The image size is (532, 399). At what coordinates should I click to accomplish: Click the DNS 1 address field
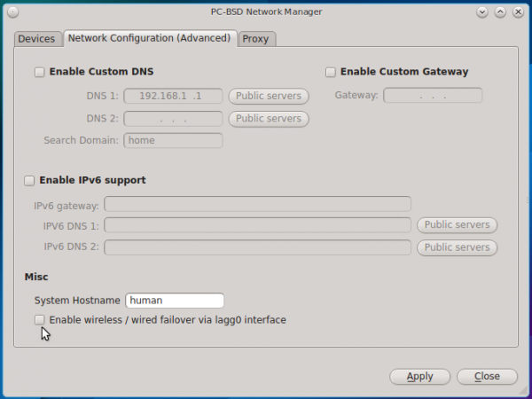click(173, 96)
